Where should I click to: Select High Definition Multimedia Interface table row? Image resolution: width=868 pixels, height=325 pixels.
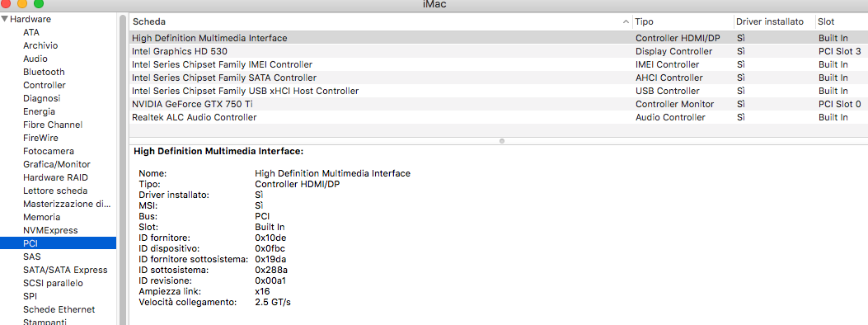point(498,38)
